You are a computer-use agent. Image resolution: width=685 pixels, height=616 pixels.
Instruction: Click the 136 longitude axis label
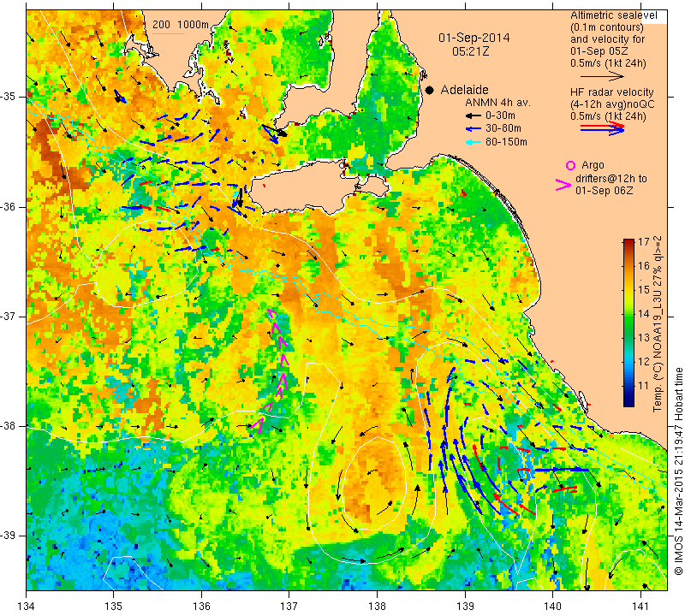(201, 607)
